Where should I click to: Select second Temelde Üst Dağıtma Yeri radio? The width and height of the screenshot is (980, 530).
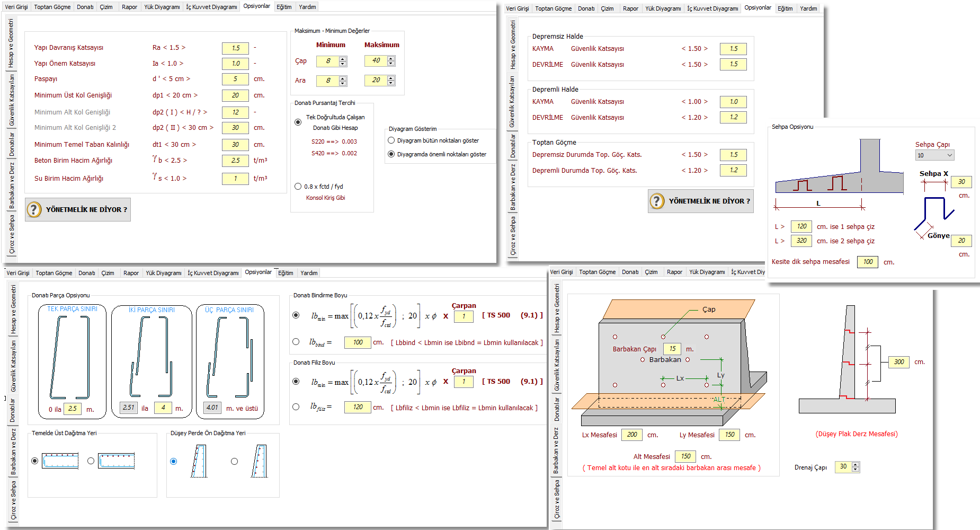point(91,461)
